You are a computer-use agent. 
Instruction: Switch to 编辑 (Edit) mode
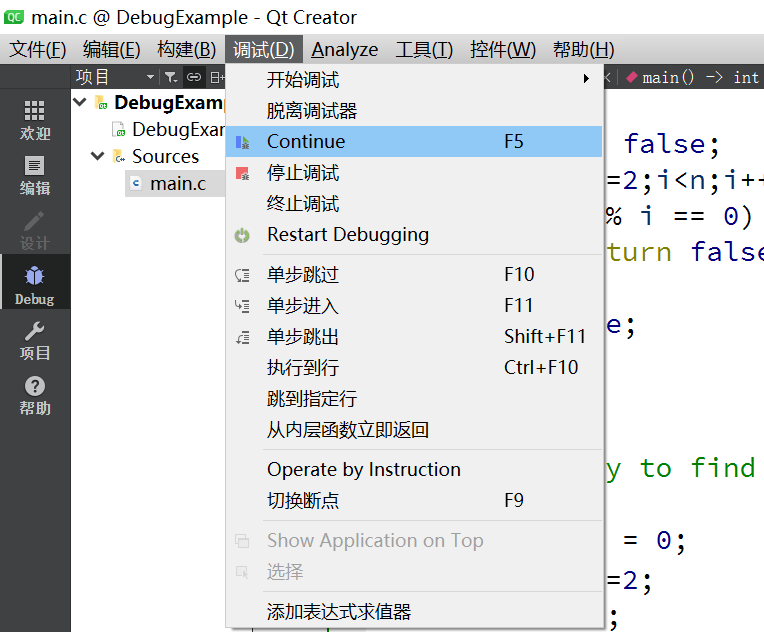coord(35,175)
